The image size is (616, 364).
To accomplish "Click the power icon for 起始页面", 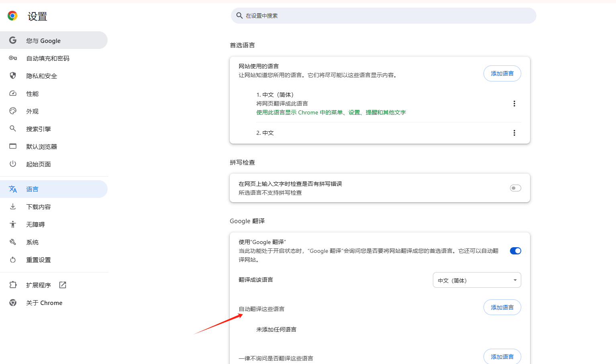I will (x=13, y=164).
